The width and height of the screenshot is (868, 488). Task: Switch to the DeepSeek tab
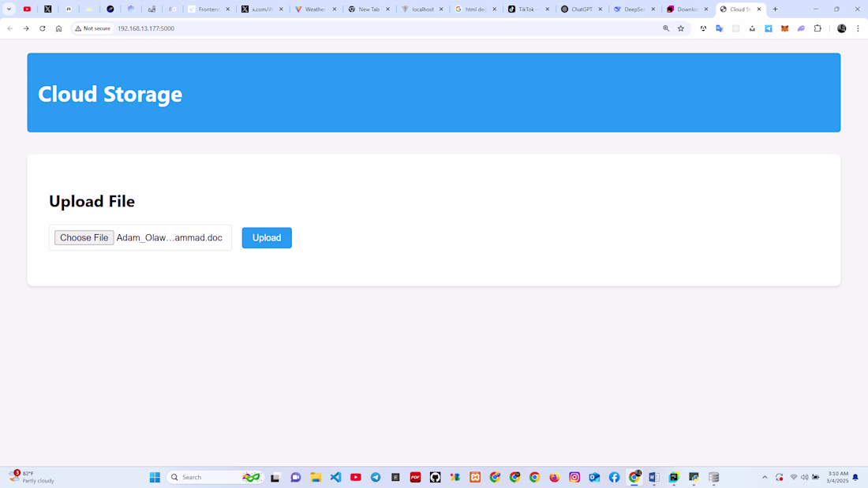click(x=635, y=9)
